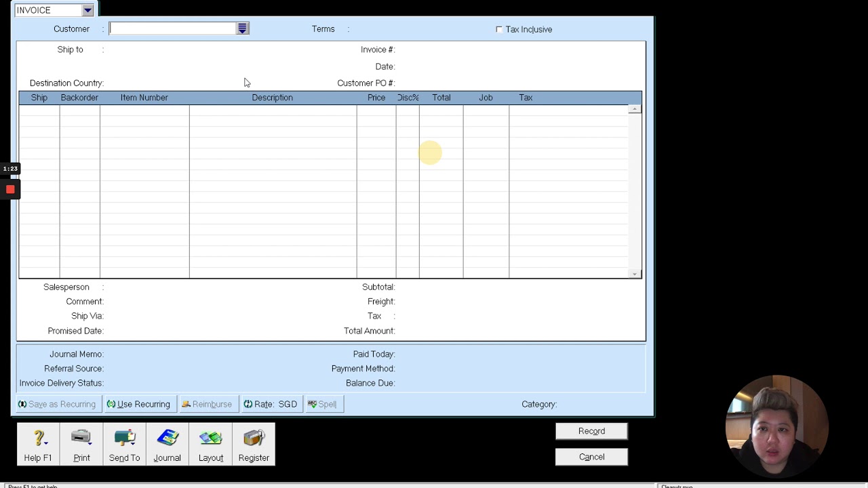
Task: Click the Cancel button
Action: coord(591,457)
